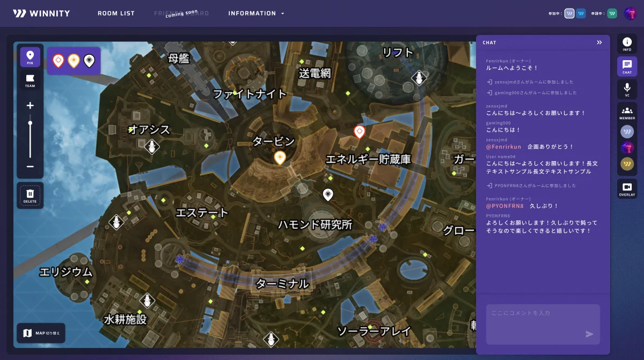Click the エステート map label
The width and height of the screenshot is (644, 360).
point(202,213)
